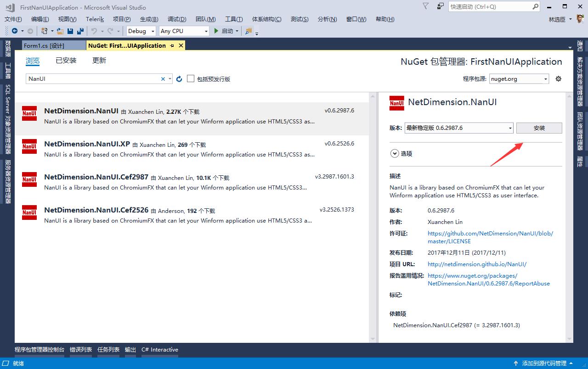Click the Save All double-disk icon
The height and width of the screenshot is (369, 588).
click(x=80, y=31)
